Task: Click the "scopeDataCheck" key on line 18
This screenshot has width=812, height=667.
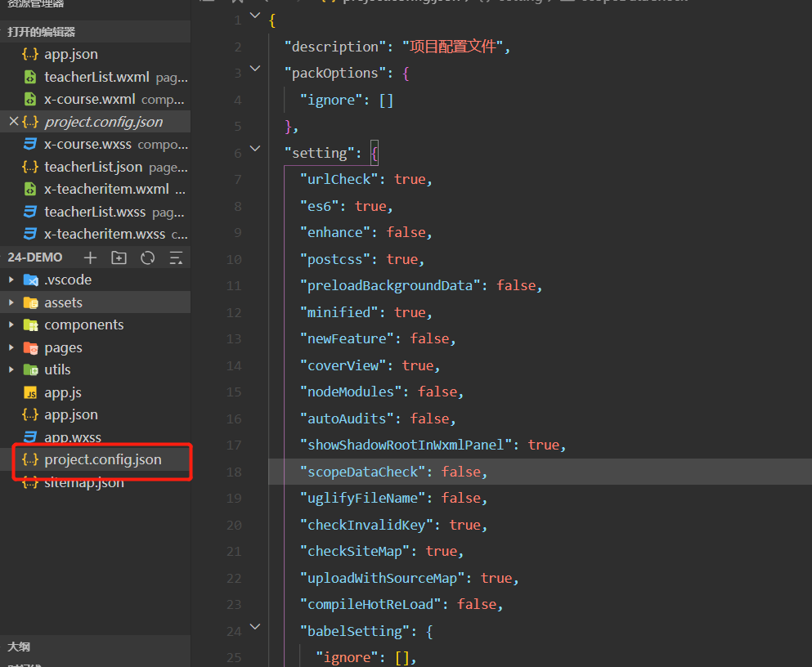Action: tap(363, 472)
